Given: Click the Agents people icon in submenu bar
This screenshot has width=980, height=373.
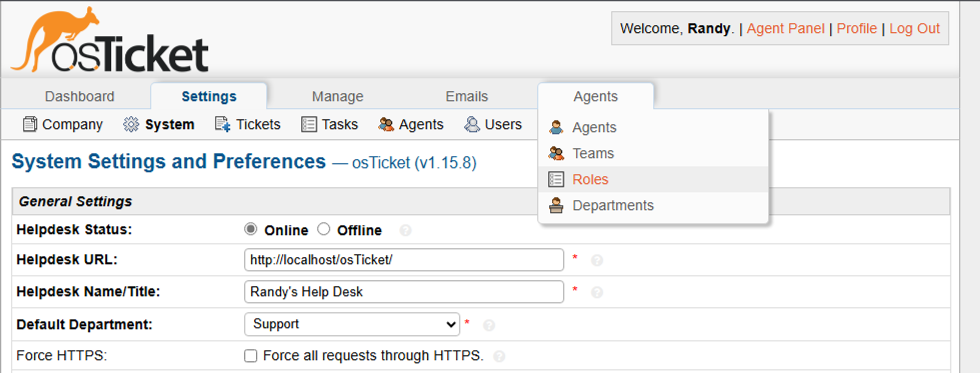Looking at the screenshot, I should coord(386,124).
